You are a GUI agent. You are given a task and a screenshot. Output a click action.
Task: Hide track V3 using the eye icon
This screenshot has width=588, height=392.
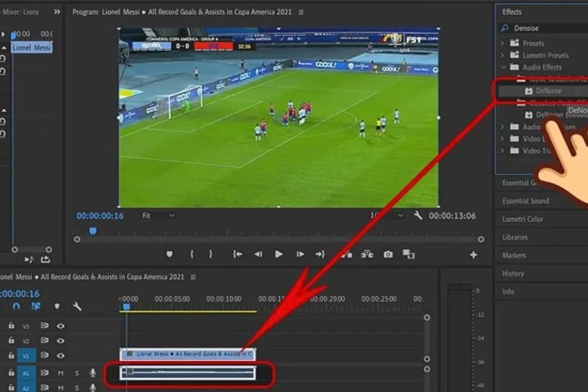(61, 325)
